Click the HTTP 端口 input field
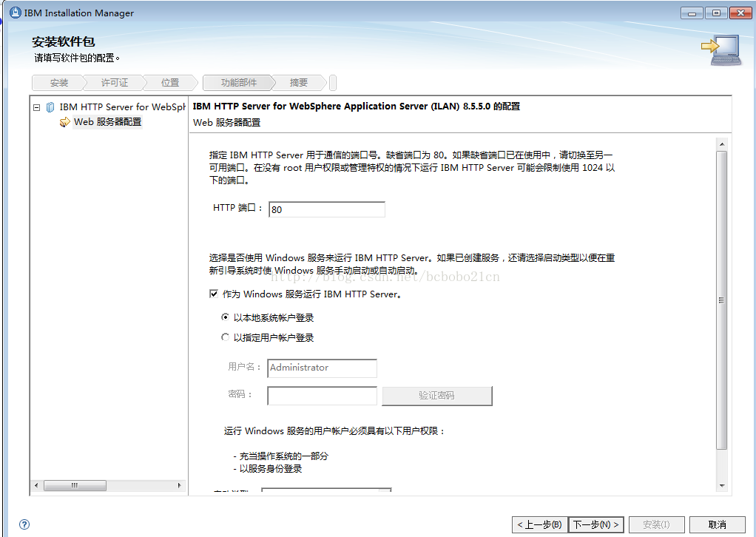756x537 pixels. click(x=327, y=209)
